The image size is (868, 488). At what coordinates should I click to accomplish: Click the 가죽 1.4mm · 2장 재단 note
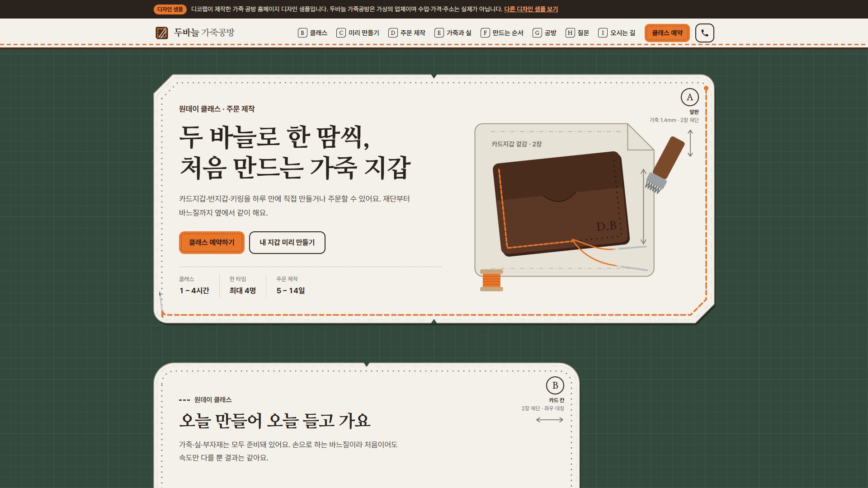click(x=674, y=120)
